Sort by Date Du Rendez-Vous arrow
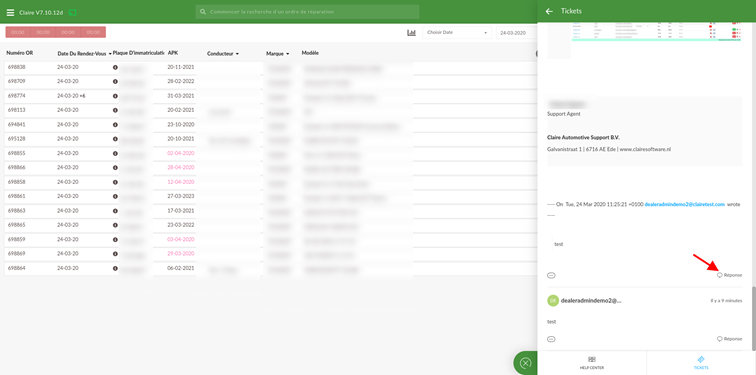Screen dimensions: 756x375 click(110, 54)
